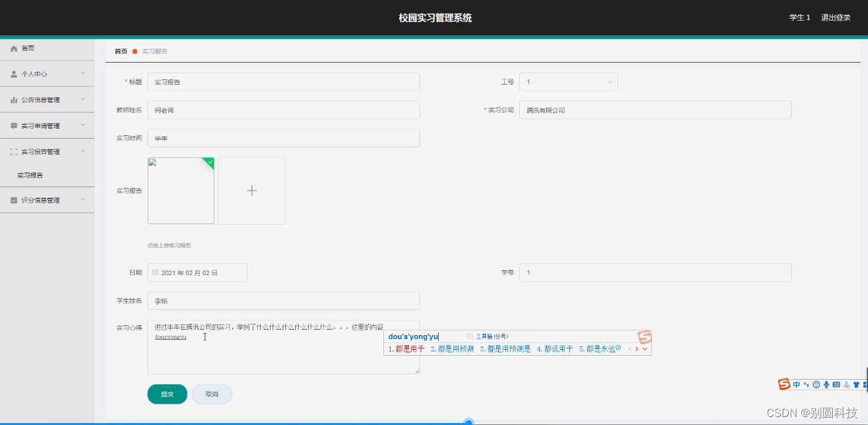The width and height of the screenshot is (868, 425).
Task: Click the Sogou voice input microphone icon
Action: click(825, 384)
